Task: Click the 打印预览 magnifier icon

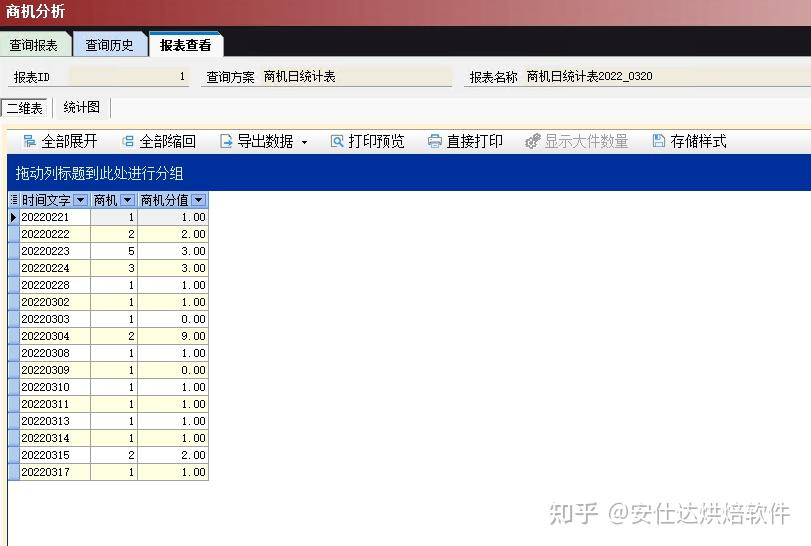Action: [x=337, y=141]
